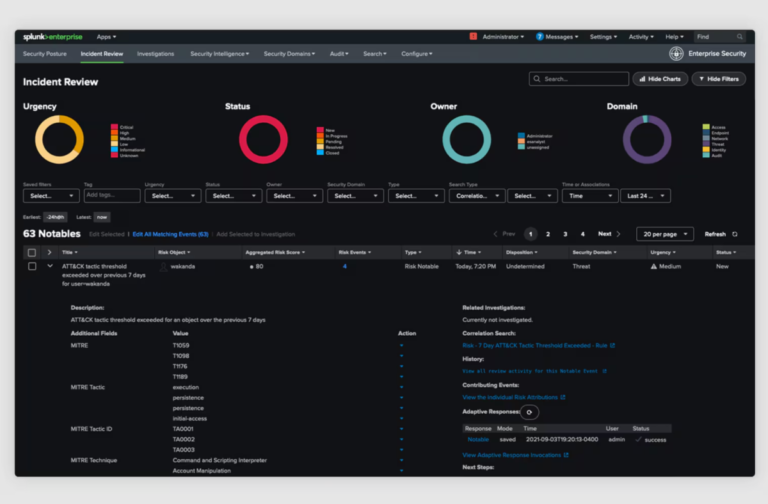Click the magnifier icon in Find box
Screen dimensions: 768x504
click(740, 37)
